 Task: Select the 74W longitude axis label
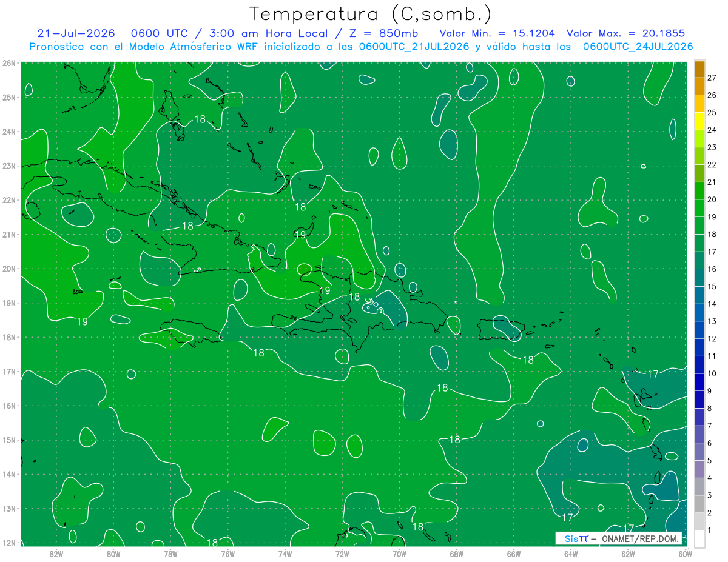285,554
